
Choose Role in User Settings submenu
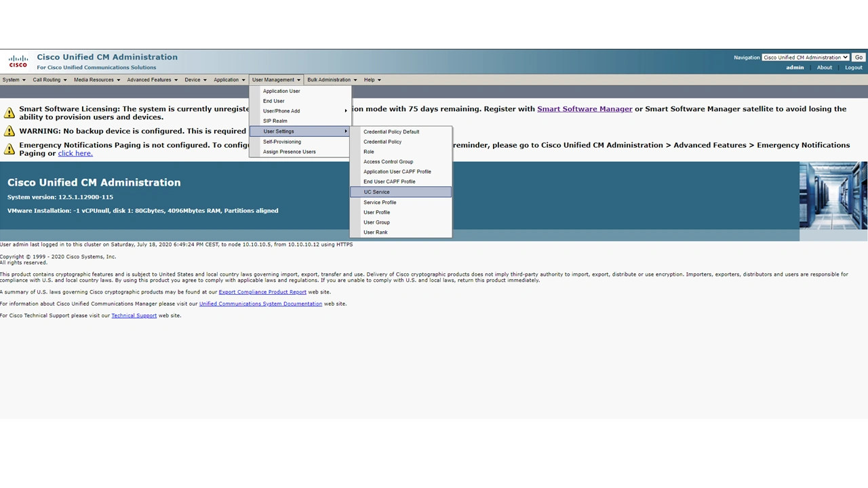401,152
